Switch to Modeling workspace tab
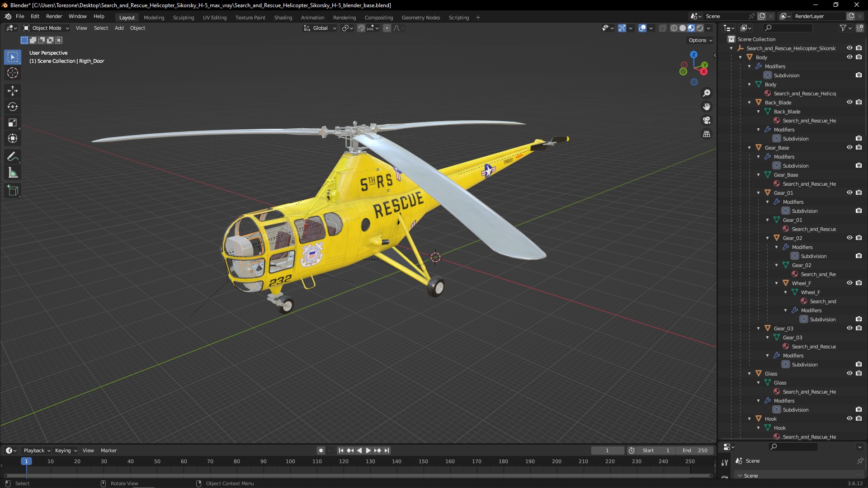 pyautogui.click(x=154, y=18)
